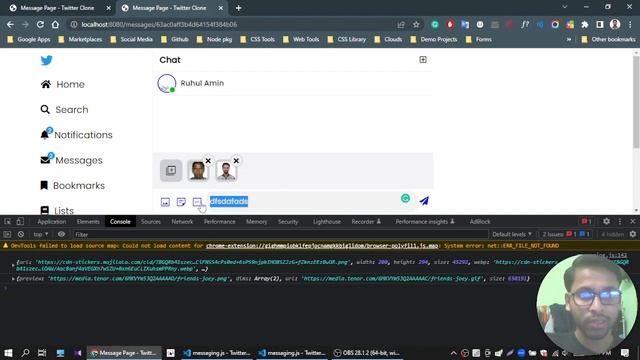Go back in browser history
Screen dimensions: 640x360
pyautogui.click(x=10, y=24)
